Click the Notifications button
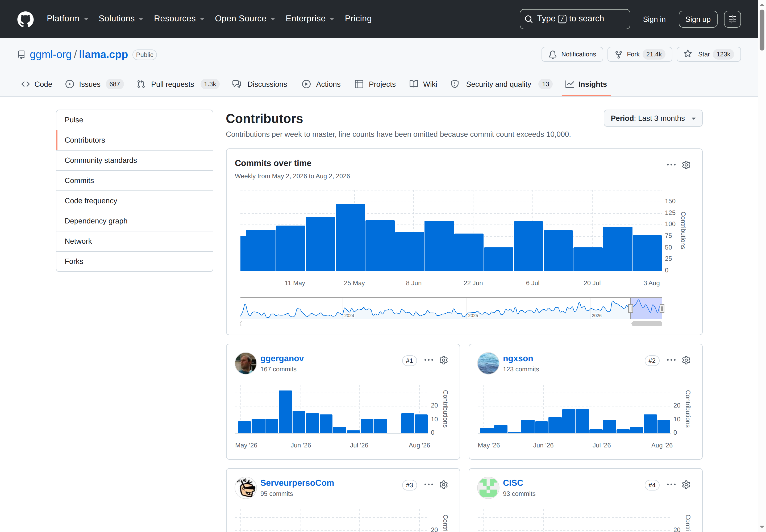This screenshot has height=532, width=766. pyautogui.click(x=572, y=54)
